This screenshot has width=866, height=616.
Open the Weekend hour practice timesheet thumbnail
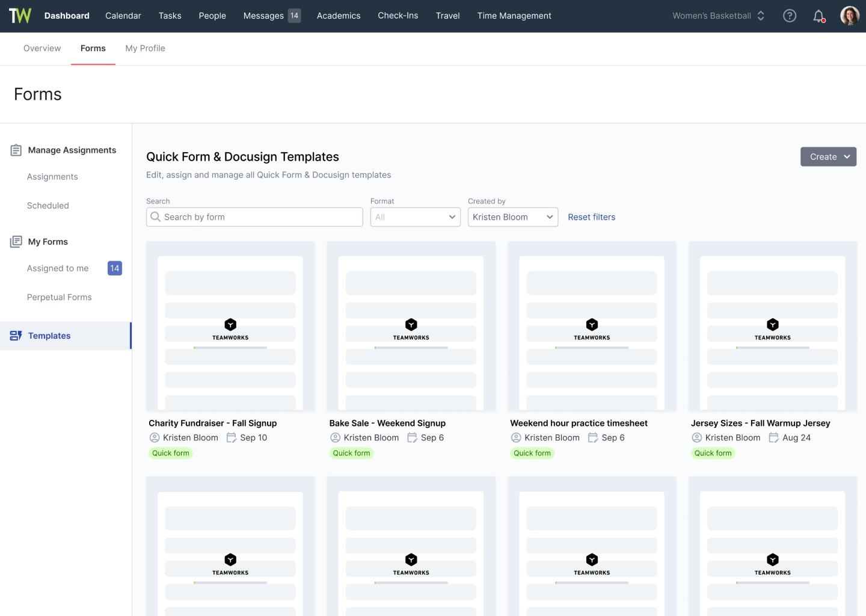(x=592, y=326)
